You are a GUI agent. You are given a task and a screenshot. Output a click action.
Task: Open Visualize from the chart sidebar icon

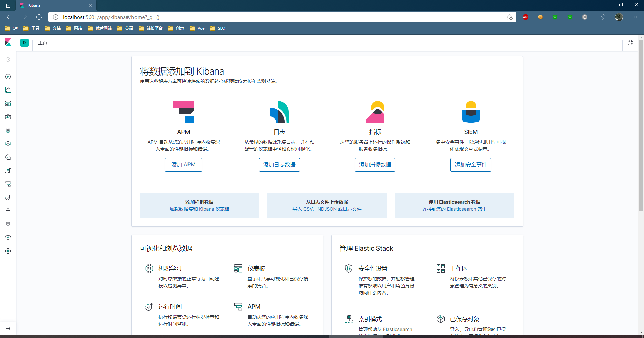(8, 90)
